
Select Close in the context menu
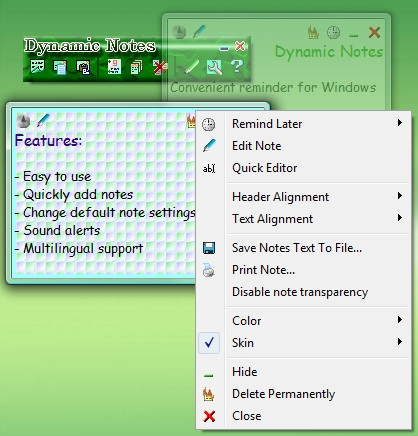(303, 416)
